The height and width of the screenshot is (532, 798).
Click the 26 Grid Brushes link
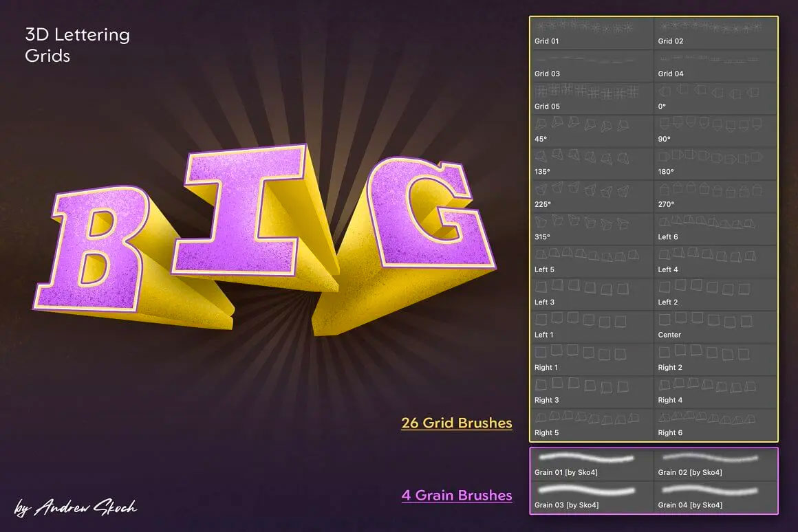pos(457,423)
